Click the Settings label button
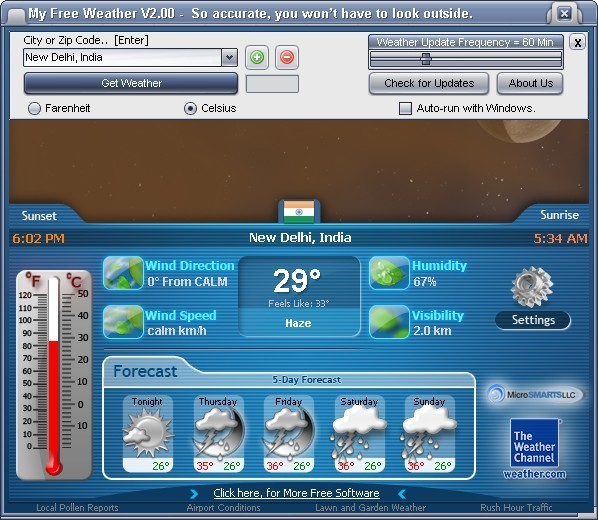This screenshot has width=598, height=520. [533, 320]
